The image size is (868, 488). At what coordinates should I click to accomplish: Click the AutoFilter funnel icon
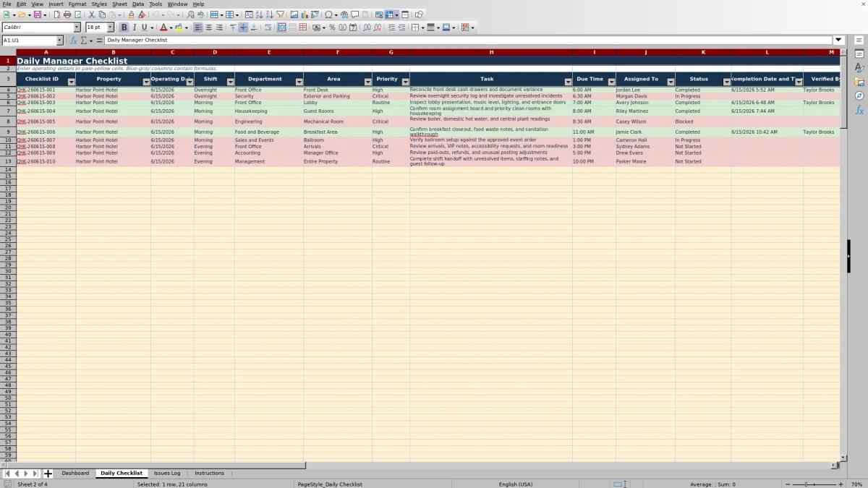click(x=280, y=14)
